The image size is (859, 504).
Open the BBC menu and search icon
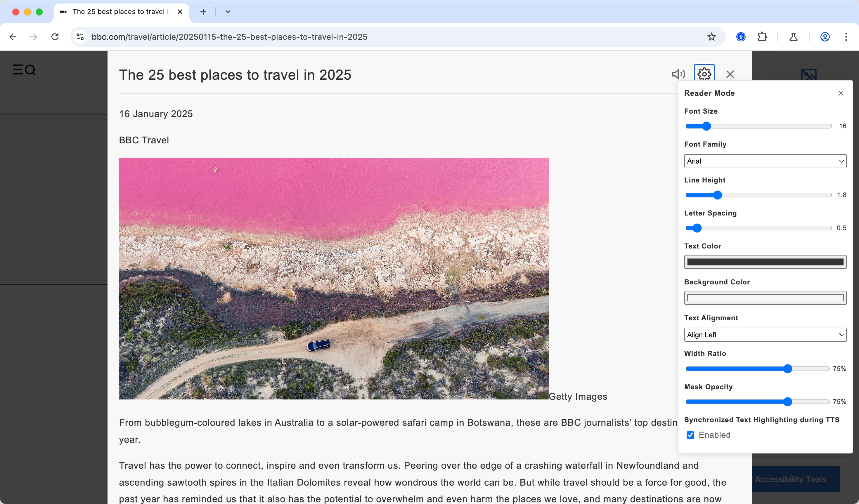[x=24, y=70]
